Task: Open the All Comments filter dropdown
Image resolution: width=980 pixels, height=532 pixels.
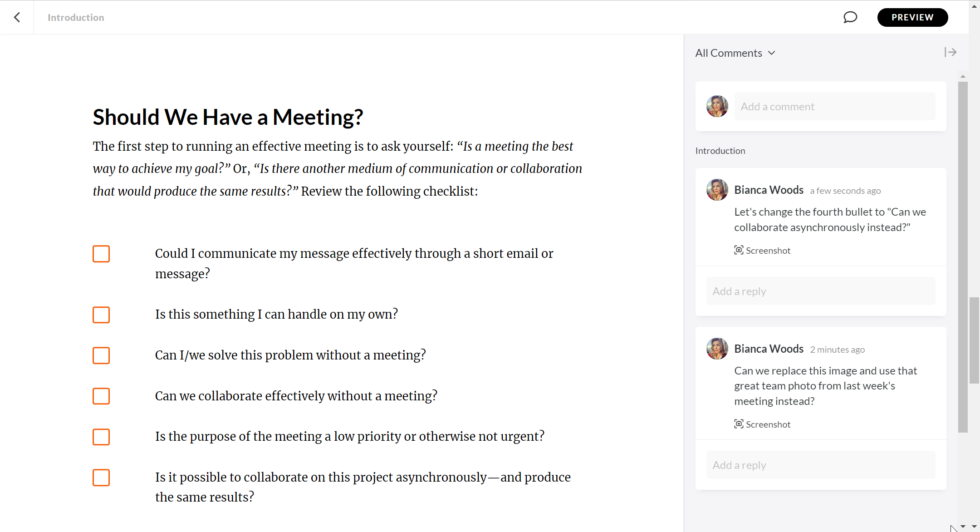Action: click(x=735, y=53)
